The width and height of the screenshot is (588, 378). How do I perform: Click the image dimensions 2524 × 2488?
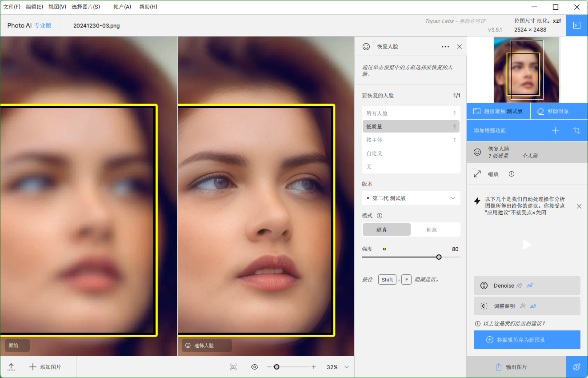(530, 30)
